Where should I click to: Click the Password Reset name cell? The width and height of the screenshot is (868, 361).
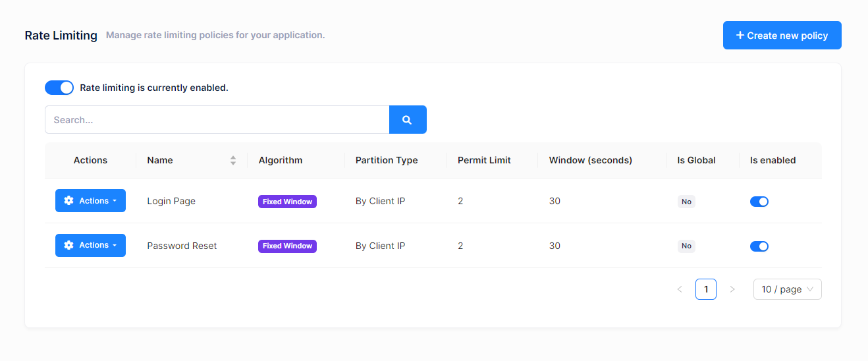(x=182, y=246)
